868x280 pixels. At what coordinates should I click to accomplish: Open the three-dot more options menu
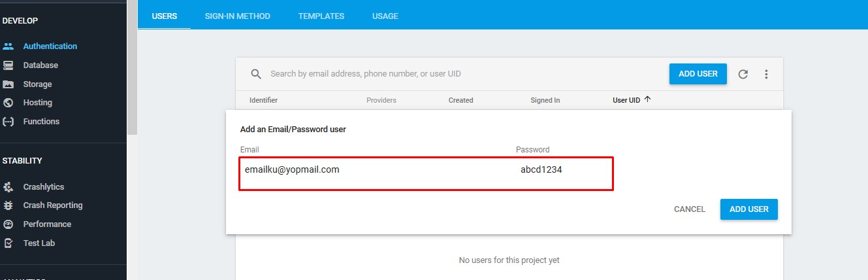coord(766,75)
